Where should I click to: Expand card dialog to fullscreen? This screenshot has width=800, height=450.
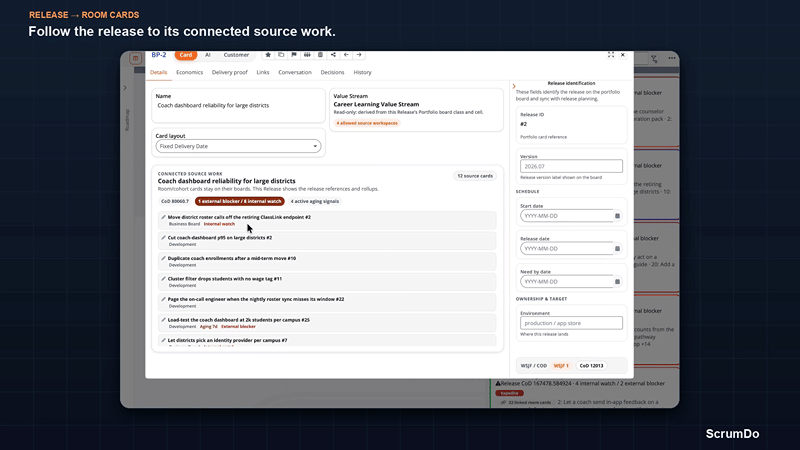pyautogui.click(x=611, y=55)
